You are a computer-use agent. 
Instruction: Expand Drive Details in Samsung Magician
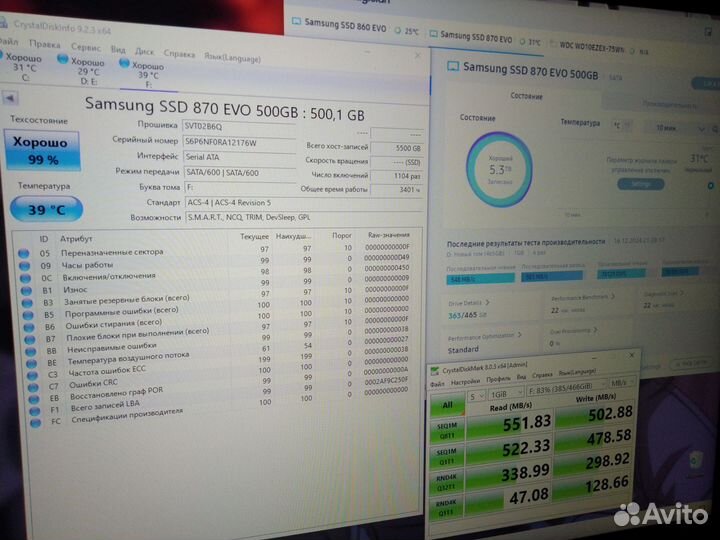coord(468,303)
